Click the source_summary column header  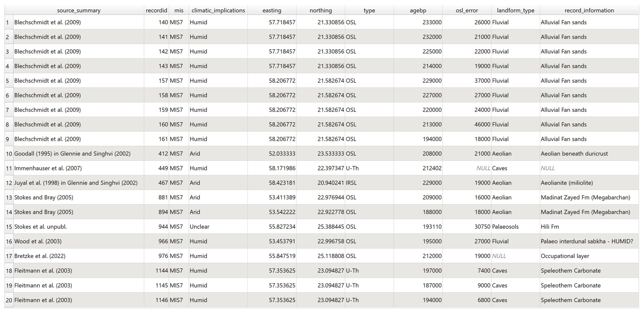click(x=78, y=10)
